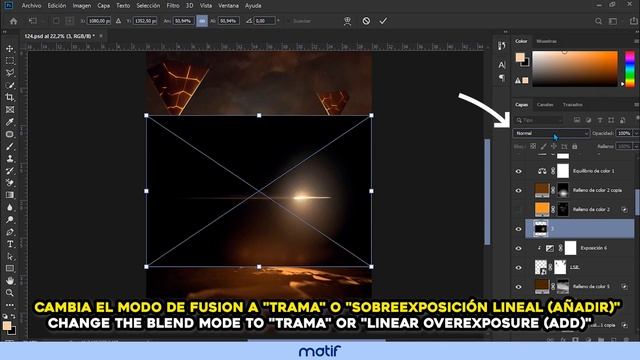Click the rainbow hue slider strip
The height and width of the screenshot is (360, 640).
(630, 69)
